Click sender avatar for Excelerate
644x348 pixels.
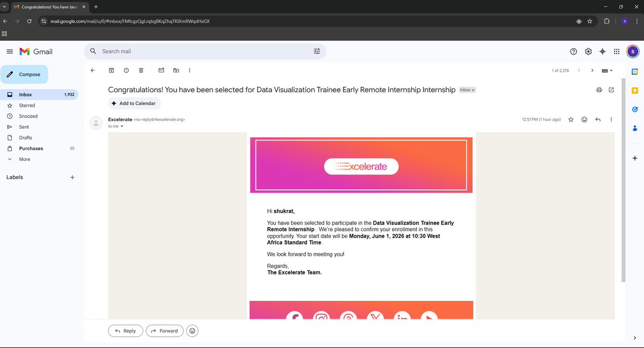[96, 123]
